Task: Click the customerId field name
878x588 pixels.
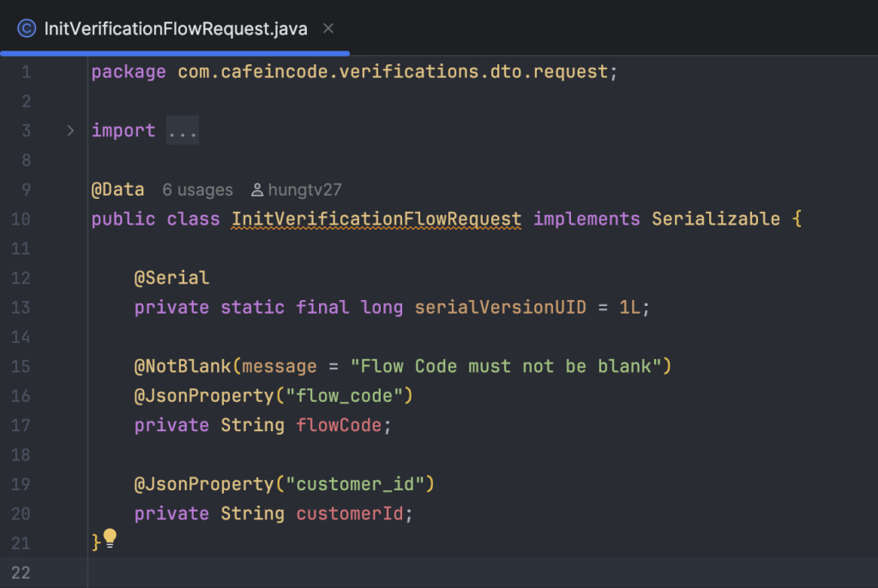Action: point(350,513)
